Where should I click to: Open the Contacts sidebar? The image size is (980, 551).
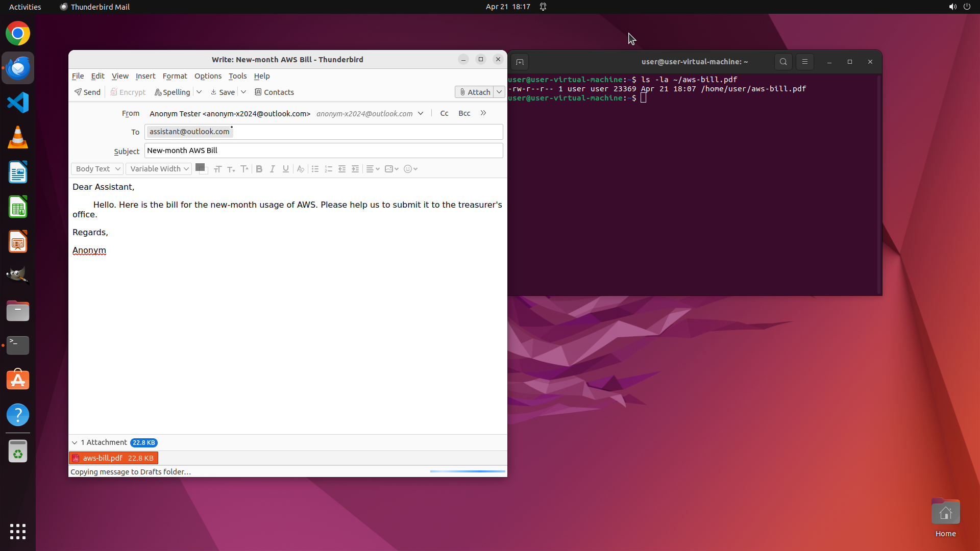[274, 92]
